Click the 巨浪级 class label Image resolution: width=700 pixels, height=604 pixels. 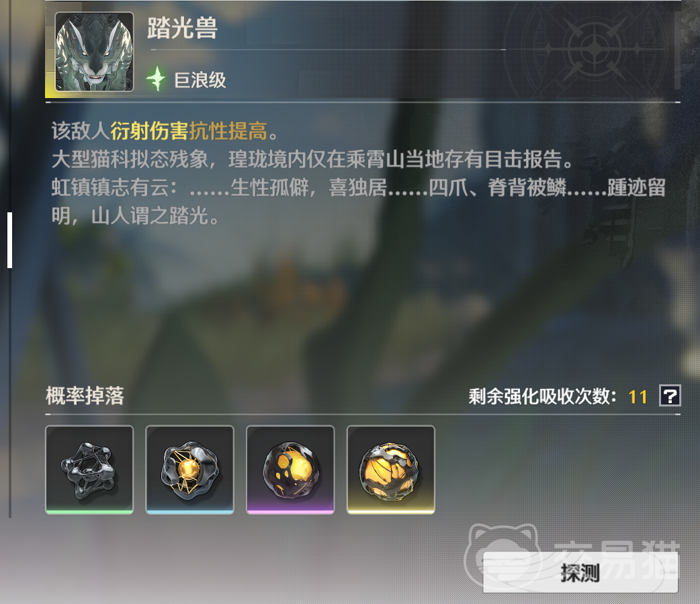200,81
